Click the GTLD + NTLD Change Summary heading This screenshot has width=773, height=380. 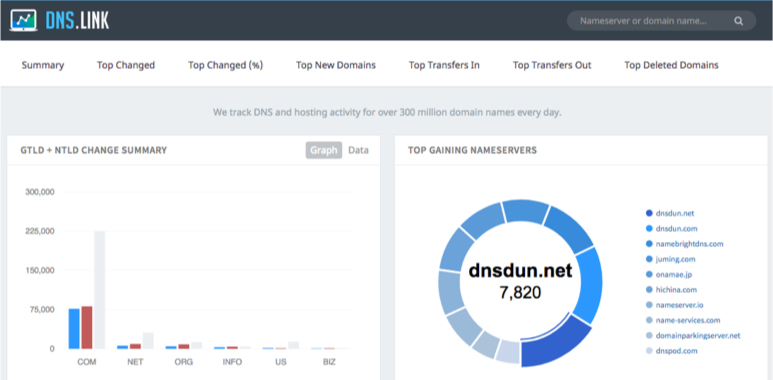pyautogui.click(x=94, y=150)
